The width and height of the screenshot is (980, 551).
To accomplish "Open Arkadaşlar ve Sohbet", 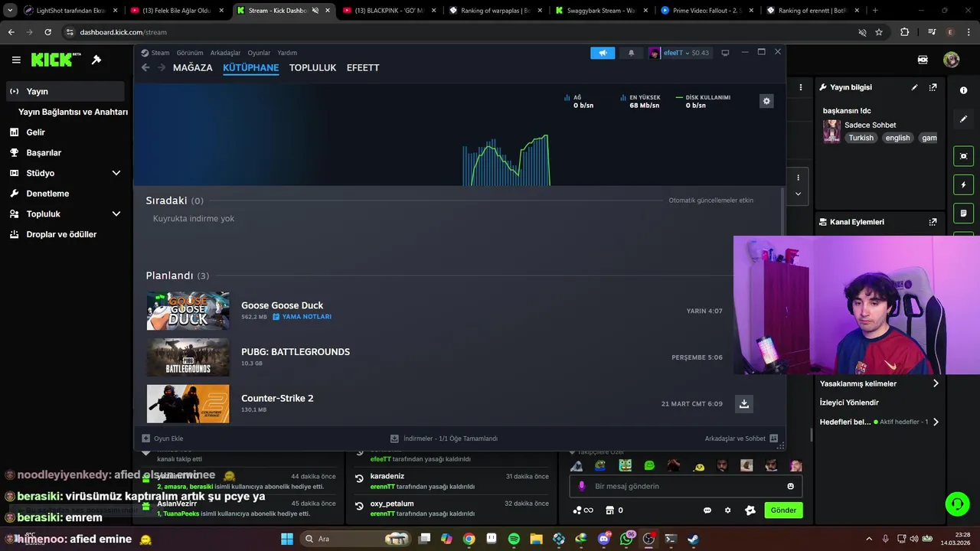I will click(741, 439).
